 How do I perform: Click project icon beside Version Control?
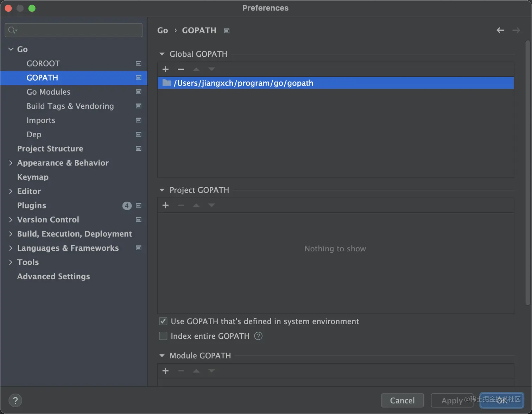pyautogui.click(x=139, y=220)
